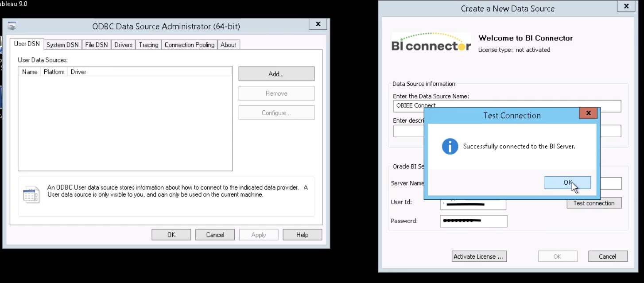Click the data source table icon beside description

(31, 195)
